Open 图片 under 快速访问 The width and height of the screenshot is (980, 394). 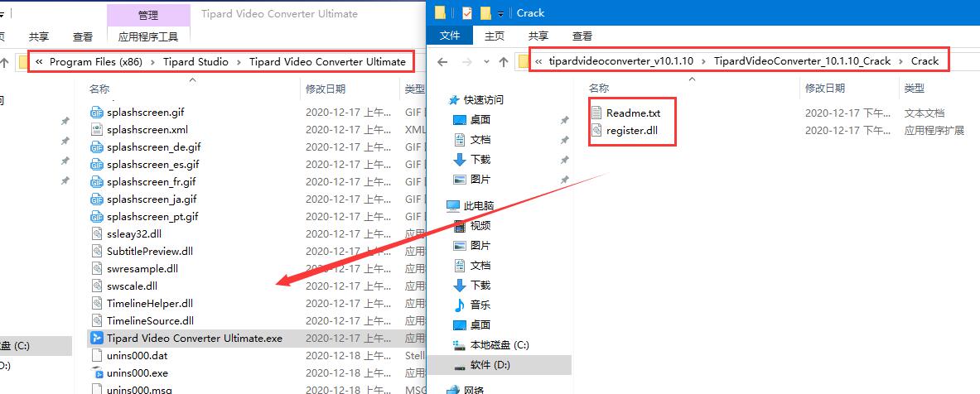(x=480, y=180)
